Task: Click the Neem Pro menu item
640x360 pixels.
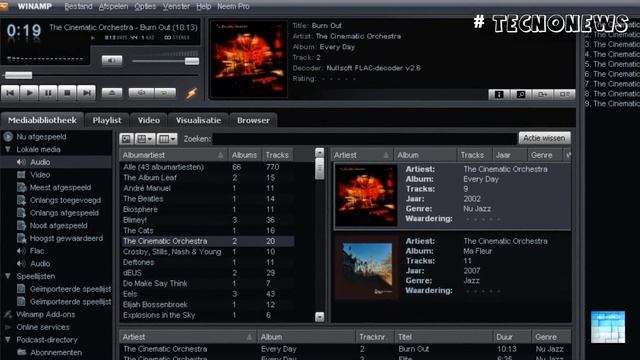Action: click(233, 7)
